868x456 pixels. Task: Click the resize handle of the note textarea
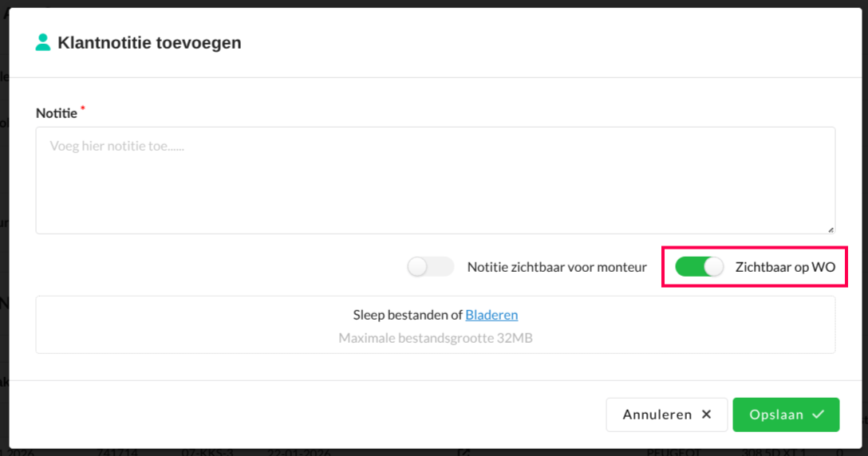(x=831, y=229)
